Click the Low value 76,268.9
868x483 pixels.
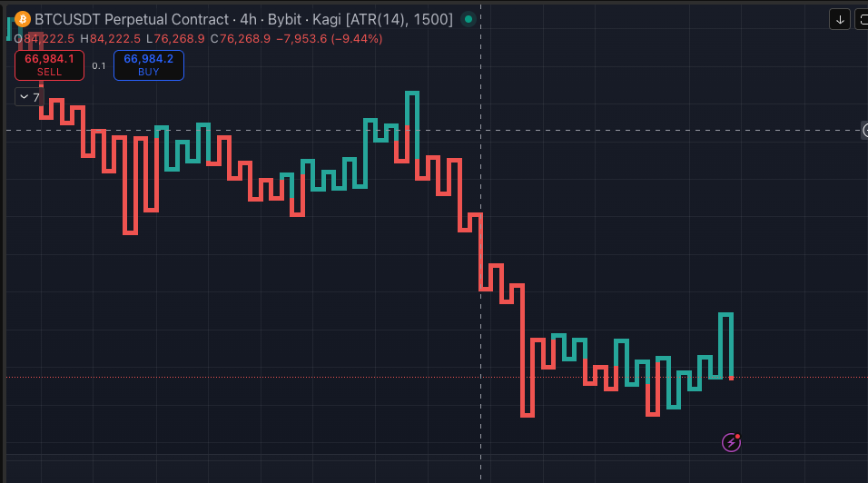[x=180, y=38]
